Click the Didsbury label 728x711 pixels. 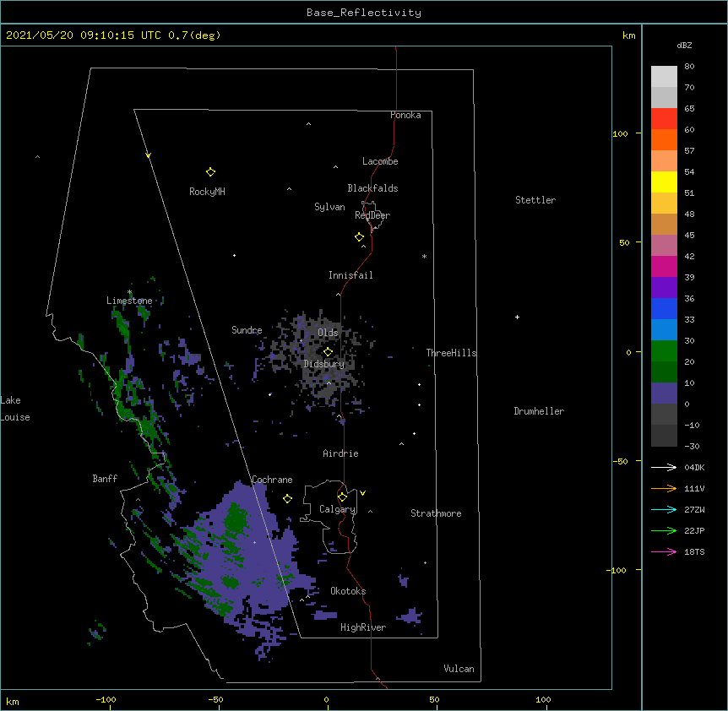(x=324, y=364)
